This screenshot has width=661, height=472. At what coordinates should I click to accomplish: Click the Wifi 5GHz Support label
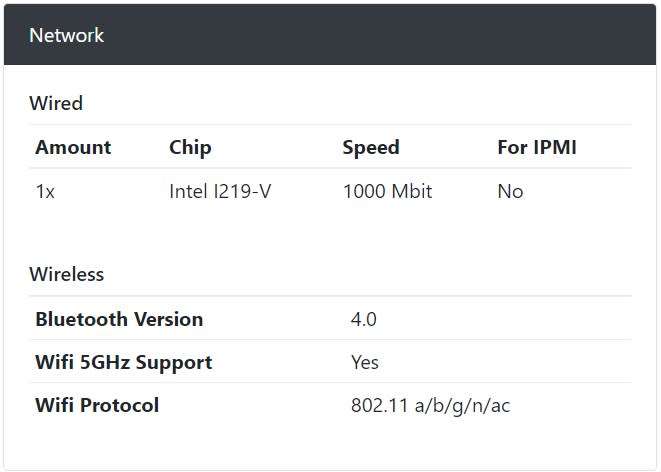point(124,362)
